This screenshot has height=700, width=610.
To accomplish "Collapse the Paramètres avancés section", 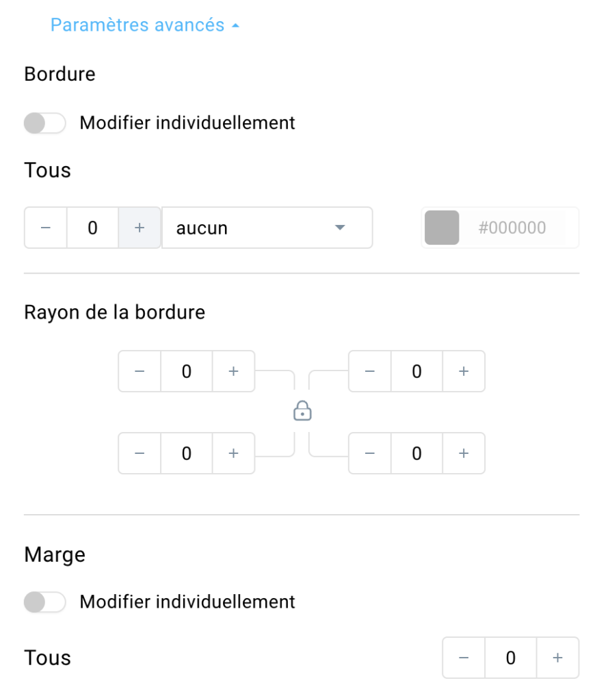I will (145, 25).
